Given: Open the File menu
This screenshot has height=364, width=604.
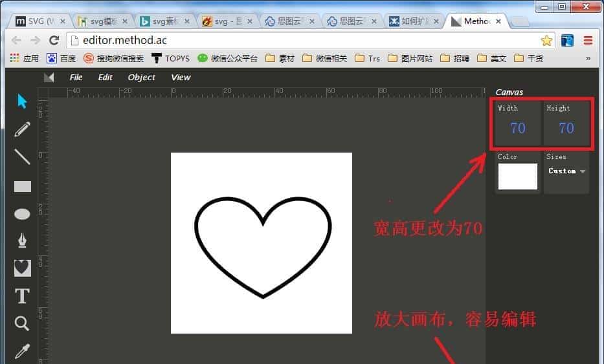Looking at the screenshot, I should pyautogui.click(x=76, y=78).
